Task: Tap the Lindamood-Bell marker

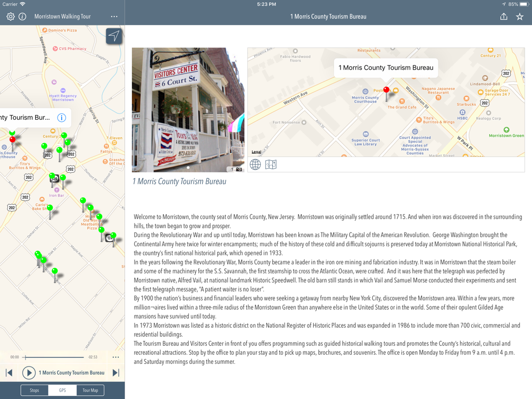Action: (x=485, y=78)
